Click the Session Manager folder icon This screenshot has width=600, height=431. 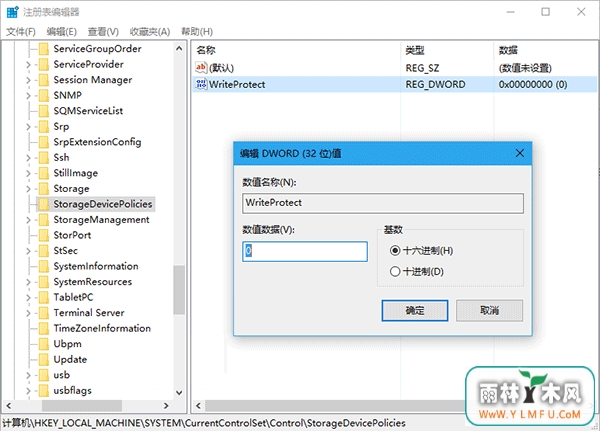tap(44, 80)
